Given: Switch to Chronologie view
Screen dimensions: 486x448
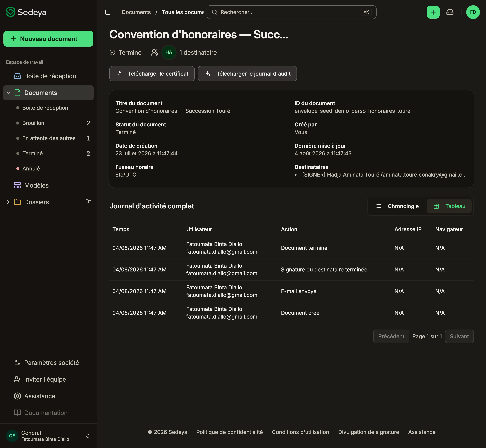Looking at the screenshot, I should [397, 206].
